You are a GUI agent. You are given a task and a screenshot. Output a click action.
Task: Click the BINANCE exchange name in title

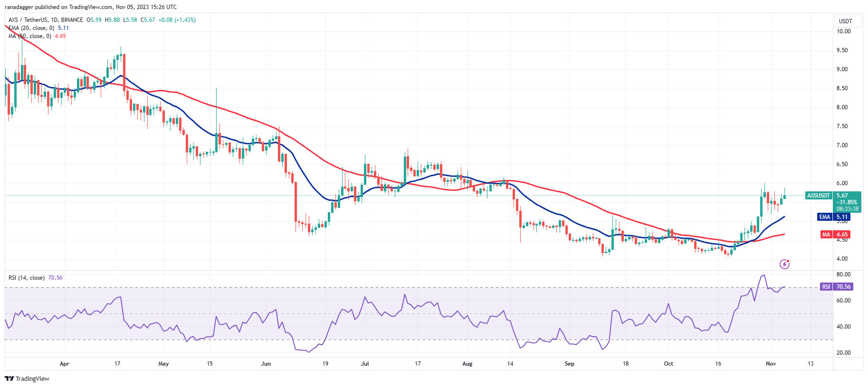tap(72, 20)
